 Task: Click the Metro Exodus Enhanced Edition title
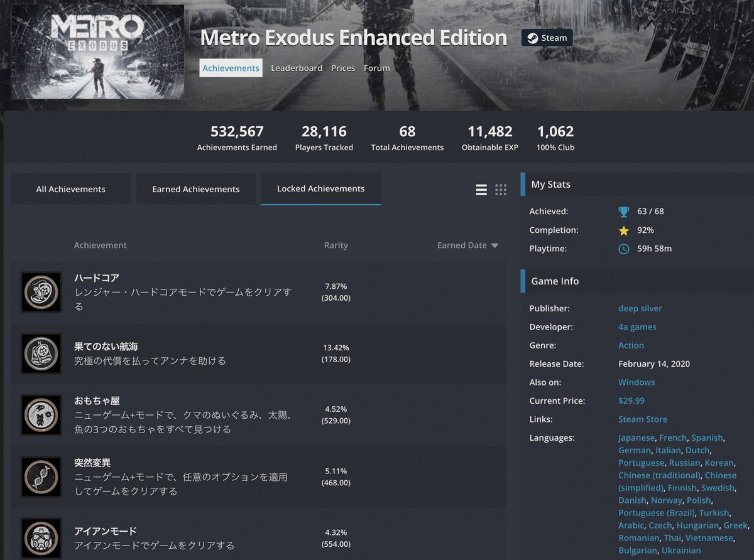[354, 38]
